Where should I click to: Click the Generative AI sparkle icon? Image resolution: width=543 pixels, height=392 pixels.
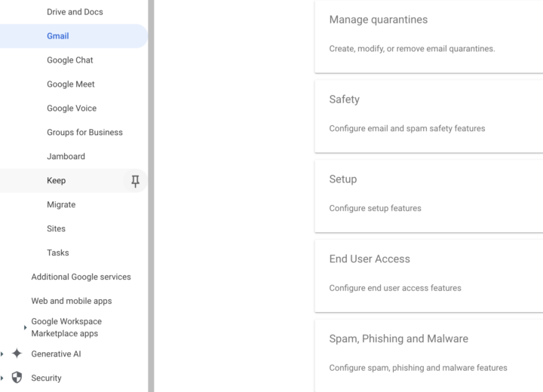(17, 354)
